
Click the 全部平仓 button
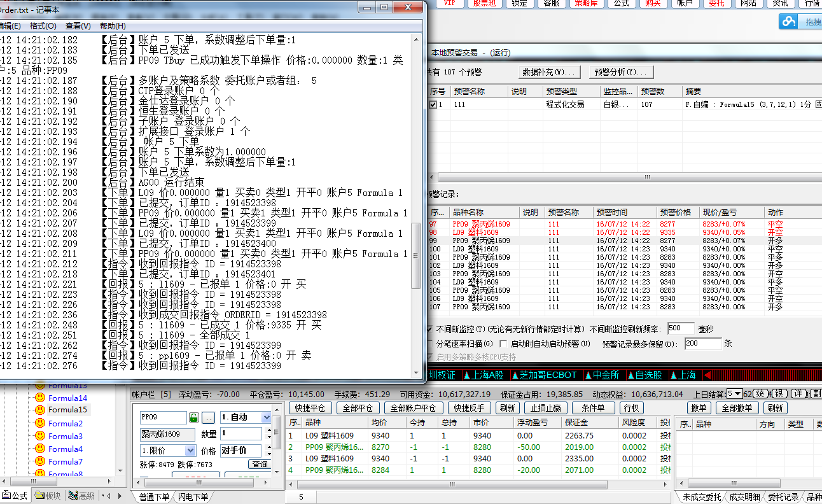[357, 408]
